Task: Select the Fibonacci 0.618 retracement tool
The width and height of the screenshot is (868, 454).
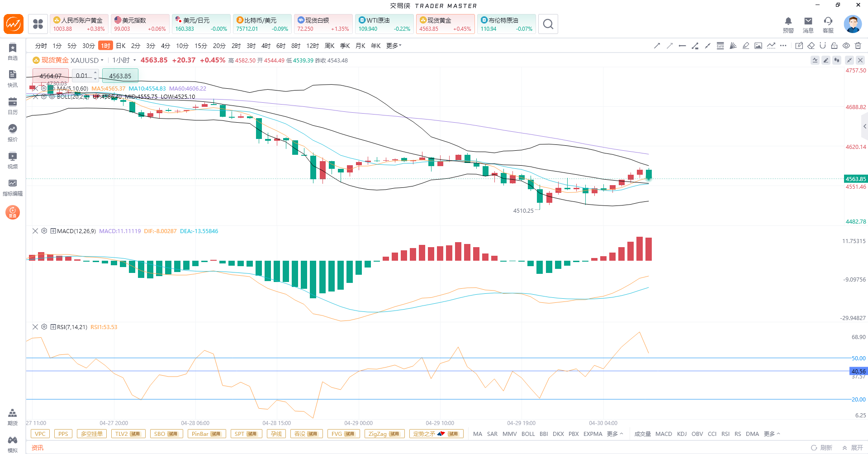Action: (x=720, y=46)
